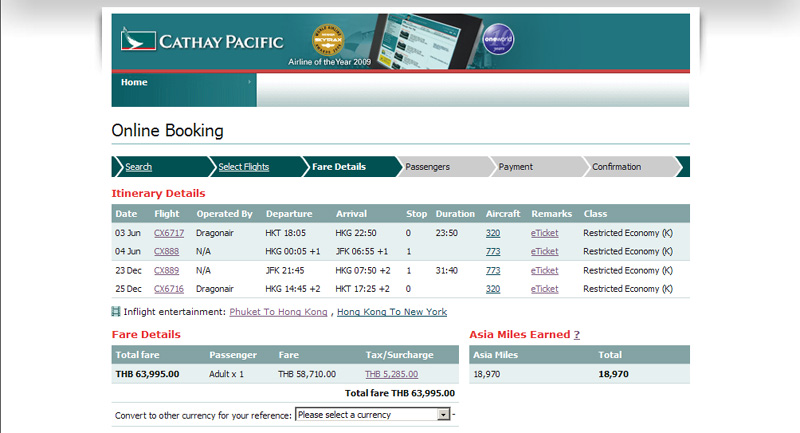Image resolution: width=800 pixels, height=433 pixels.
Task: Open aircraft 773 link for CX888
Action: tap(493, 251)
